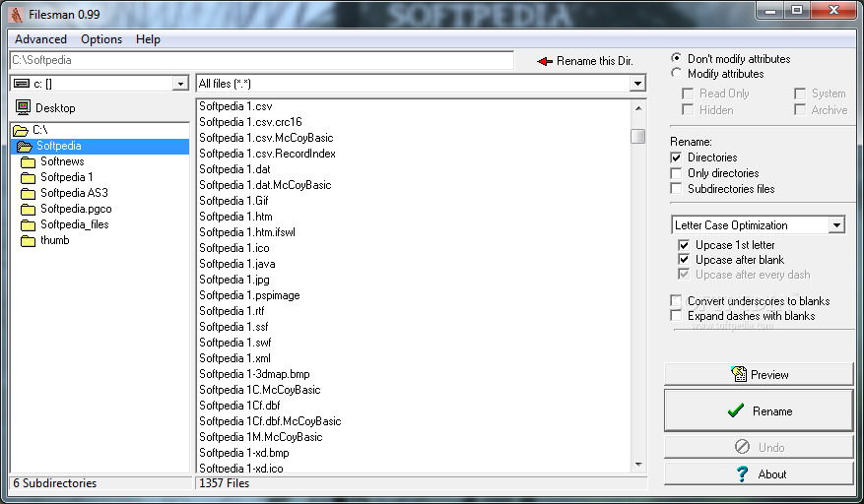Select file Softpedia 1.csv.RecordIndex
Image resolution: width=864 pixels, height=504 pixels.
[267, 154]
